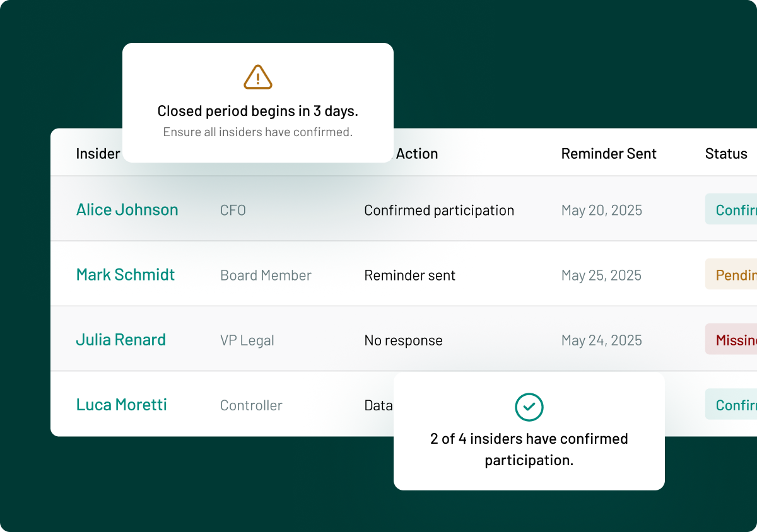
Task: Sort by the Reminder Sent column header
Action: click(609, 153)
